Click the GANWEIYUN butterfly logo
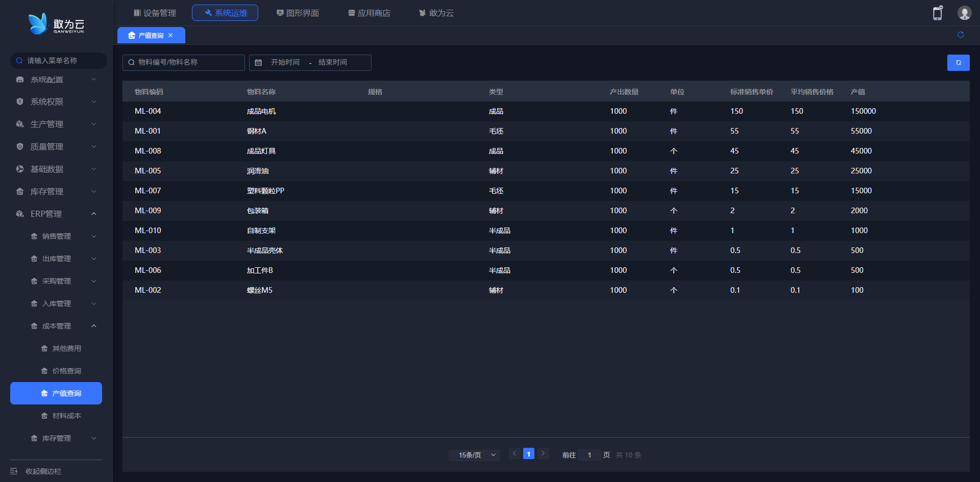This screenshot has width=980, height=482. pos(56,24)
